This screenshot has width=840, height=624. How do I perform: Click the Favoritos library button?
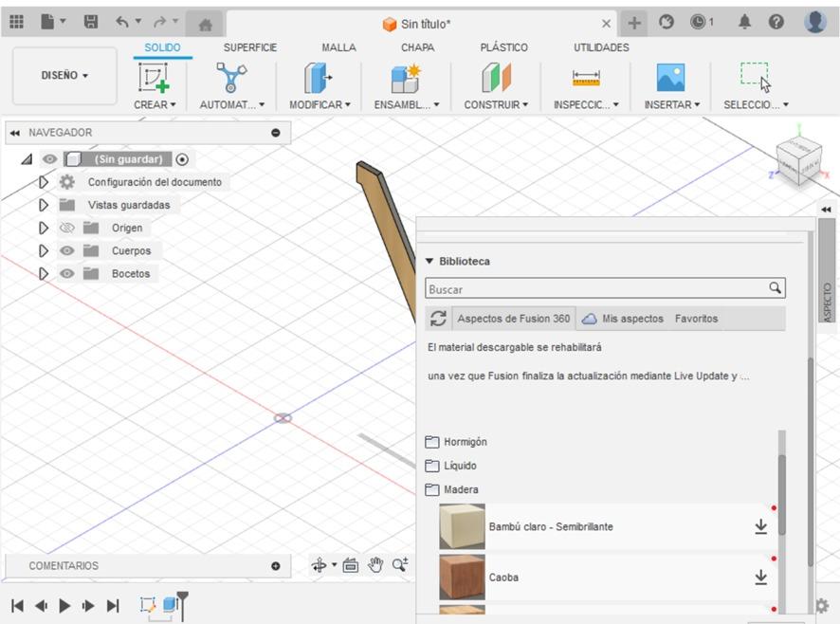pos(696,319)
